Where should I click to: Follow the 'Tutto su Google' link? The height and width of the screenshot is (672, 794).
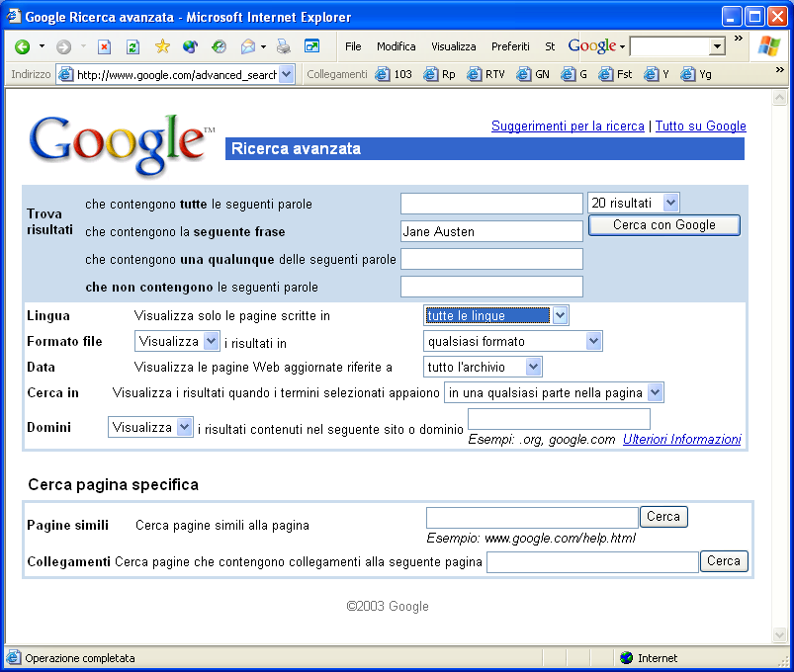tap(700, 126)
